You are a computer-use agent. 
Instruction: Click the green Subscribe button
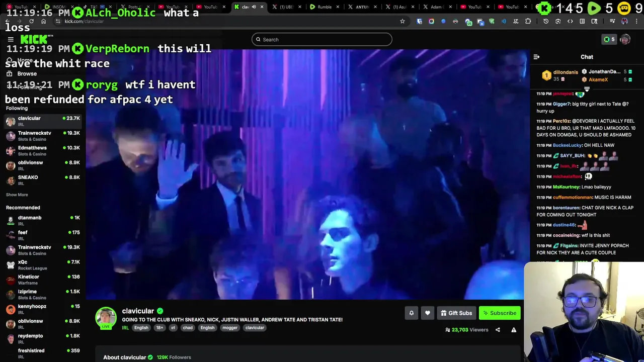[500, 313]
